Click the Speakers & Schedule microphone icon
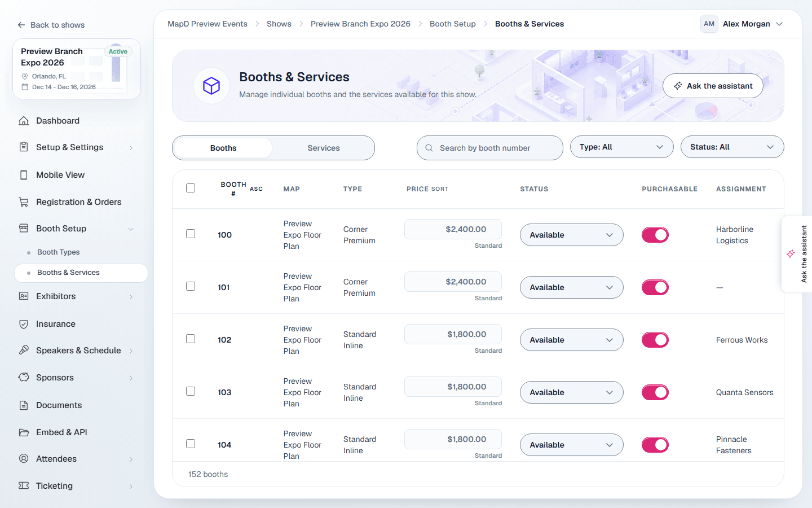This screenshot has width=812, height=508. point(24,351)
